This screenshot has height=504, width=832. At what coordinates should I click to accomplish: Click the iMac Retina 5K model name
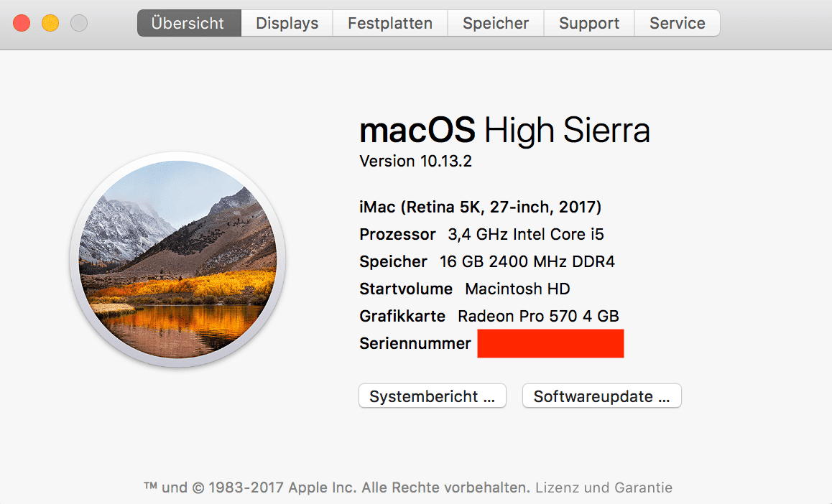click(x=480, y=207)
